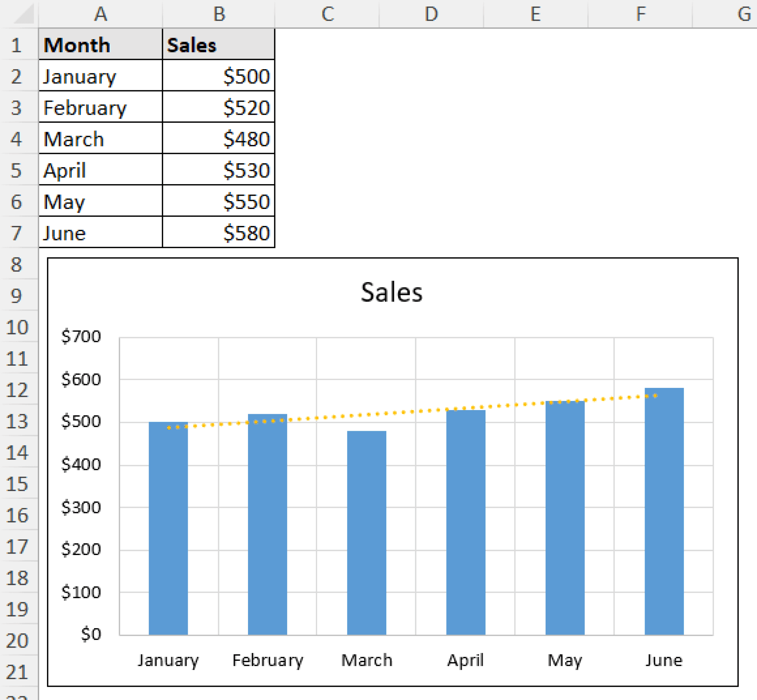The image size is (757, 700).
Task: Click the Sales header cell
Action: click(219, 45)
